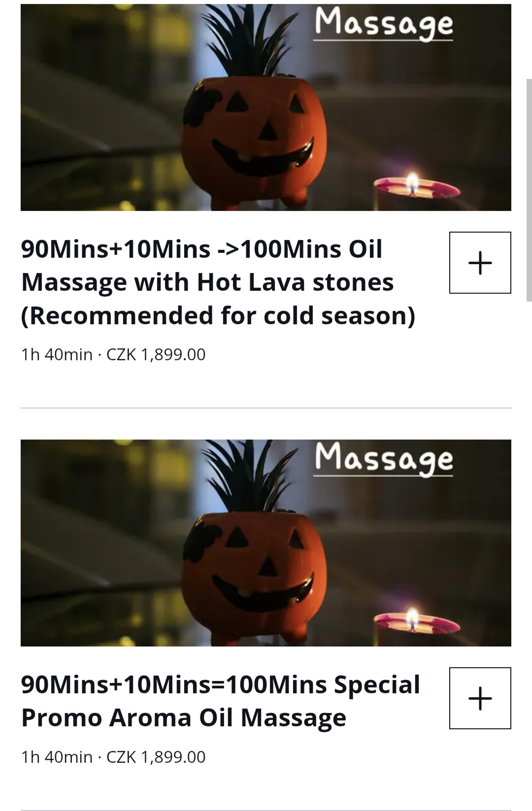Select the CZK 1,899.00 price under Hot Lava
532x811 pixels.
(x=156, y=355)
